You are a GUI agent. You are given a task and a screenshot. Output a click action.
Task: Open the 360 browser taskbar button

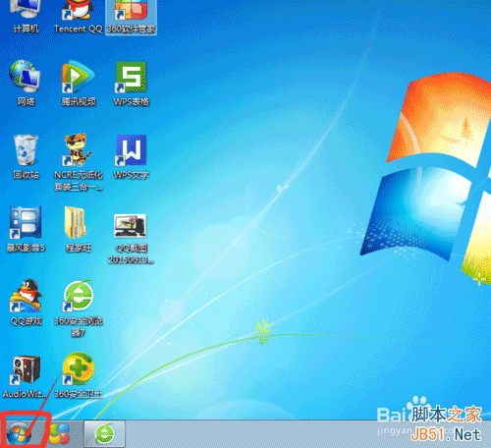[x=105, y=433]
